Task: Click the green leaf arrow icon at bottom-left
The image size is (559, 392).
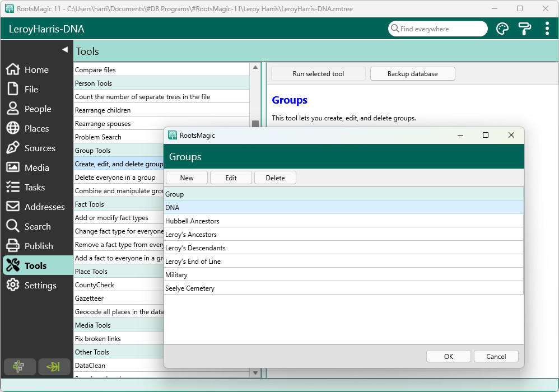Action: 54,367
